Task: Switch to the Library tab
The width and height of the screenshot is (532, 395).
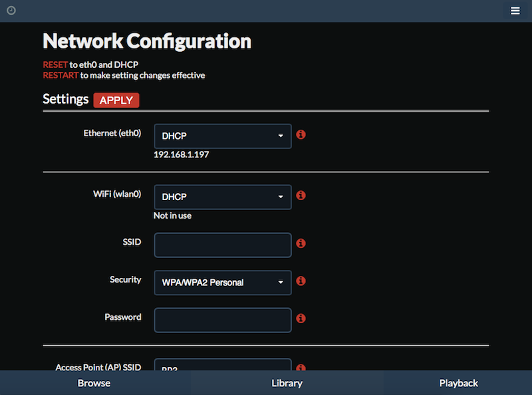Action: tap(287, 383)
